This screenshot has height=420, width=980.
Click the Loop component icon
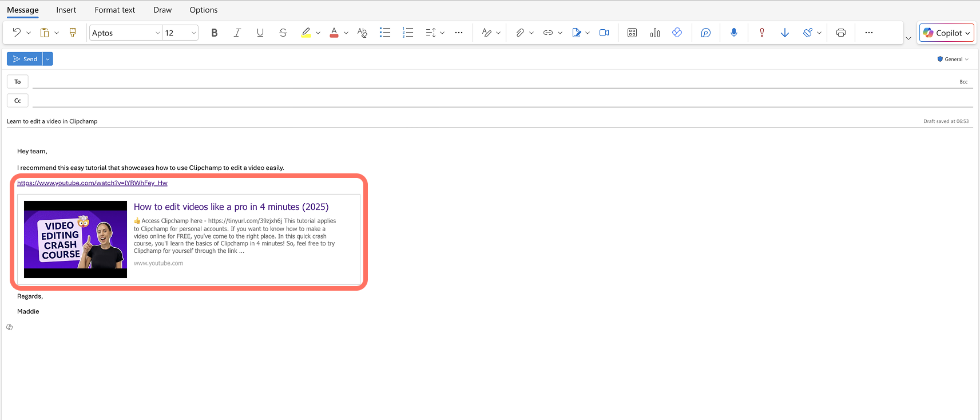677,33
